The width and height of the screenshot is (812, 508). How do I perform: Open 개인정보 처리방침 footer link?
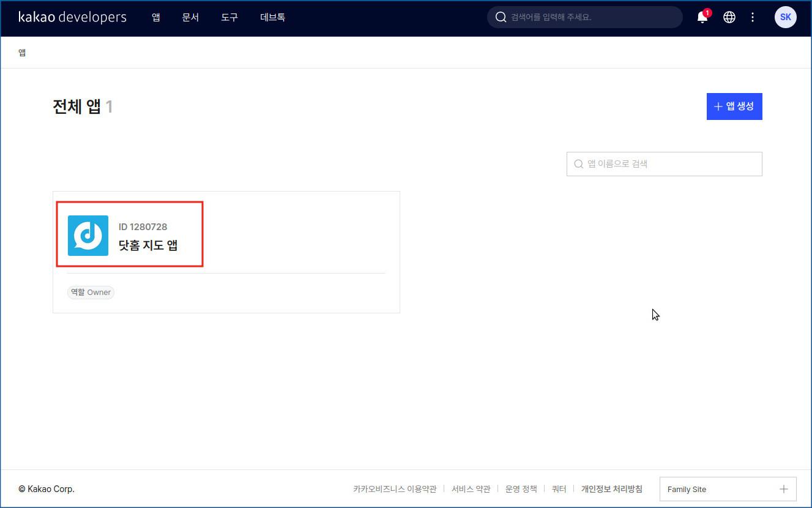[611, 489]
